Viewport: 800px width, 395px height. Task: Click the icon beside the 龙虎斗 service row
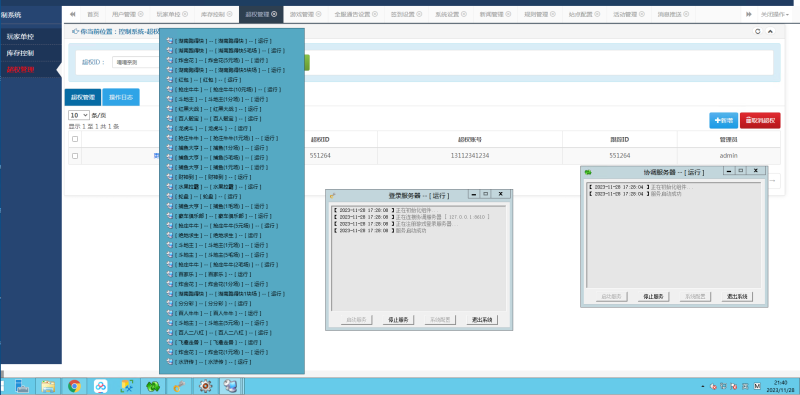pos(169,129)
